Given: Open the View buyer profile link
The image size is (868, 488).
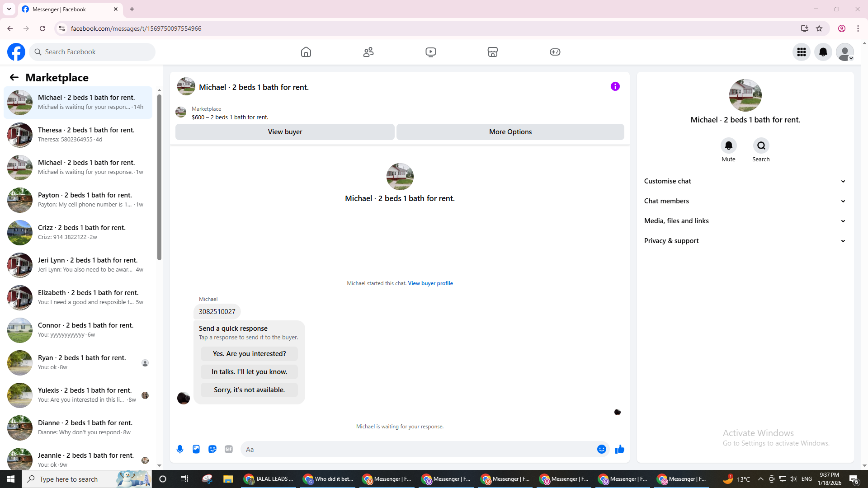Looking at the screenshot, I should point(430,283).
